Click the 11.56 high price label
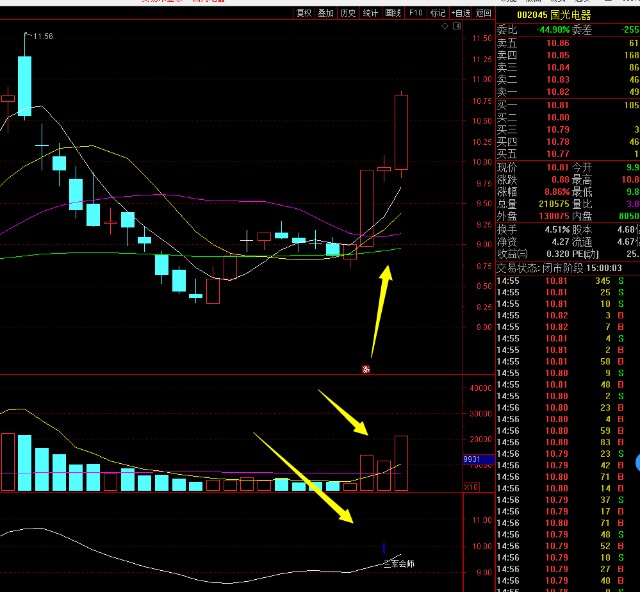The image size is (640, 592). (42, 37)
